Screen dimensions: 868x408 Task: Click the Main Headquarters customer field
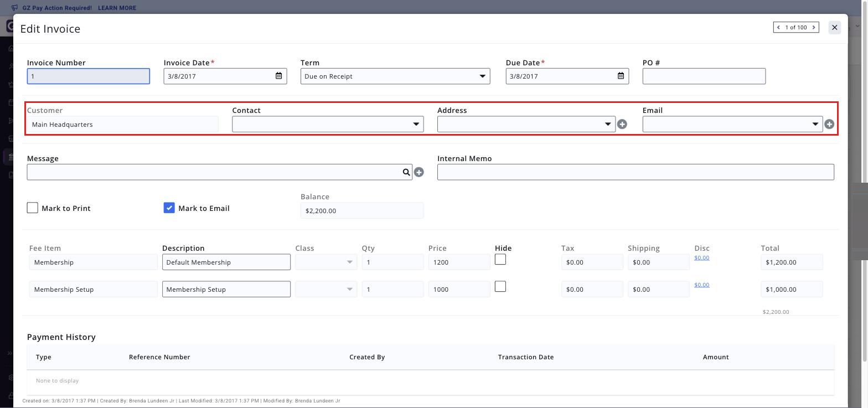click(123, 124)
